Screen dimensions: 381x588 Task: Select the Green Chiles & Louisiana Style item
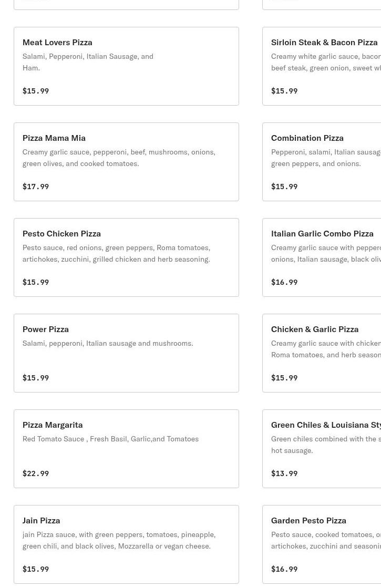[322, 449]
